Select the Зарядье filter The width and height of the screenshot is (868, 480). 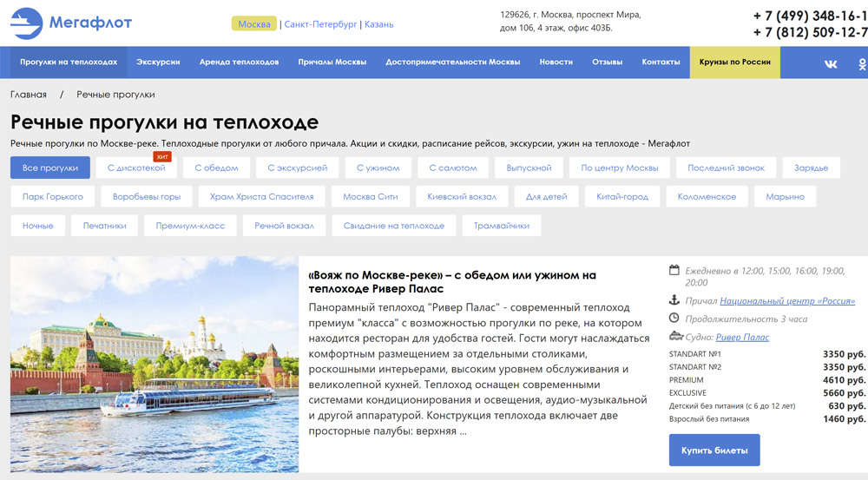click(x=812, y=168)
